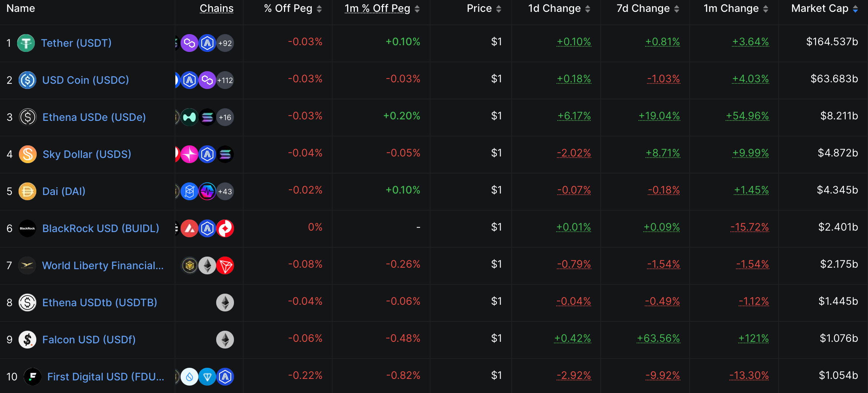The width and height of the screenshot is (868, 393).
Task: Click the First Digital USD logo icon
Action: [x=33, y=377]
